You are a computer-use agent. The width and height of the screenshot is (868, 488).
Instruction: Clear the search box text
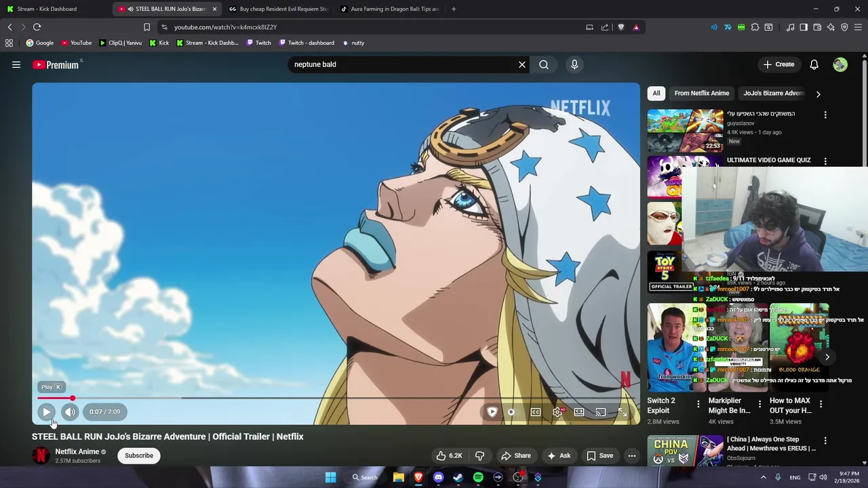[522, 64]
